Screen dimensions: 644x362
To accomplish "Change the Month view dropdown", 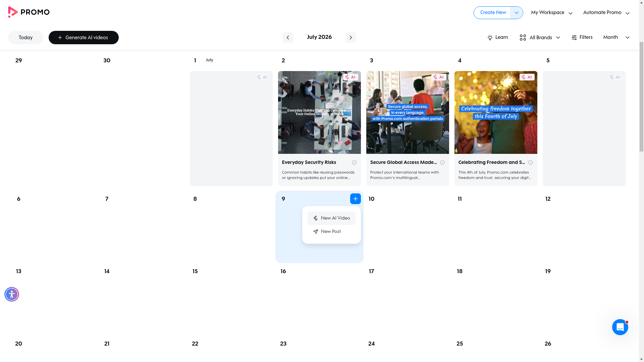I will click(x=616, y=38).
